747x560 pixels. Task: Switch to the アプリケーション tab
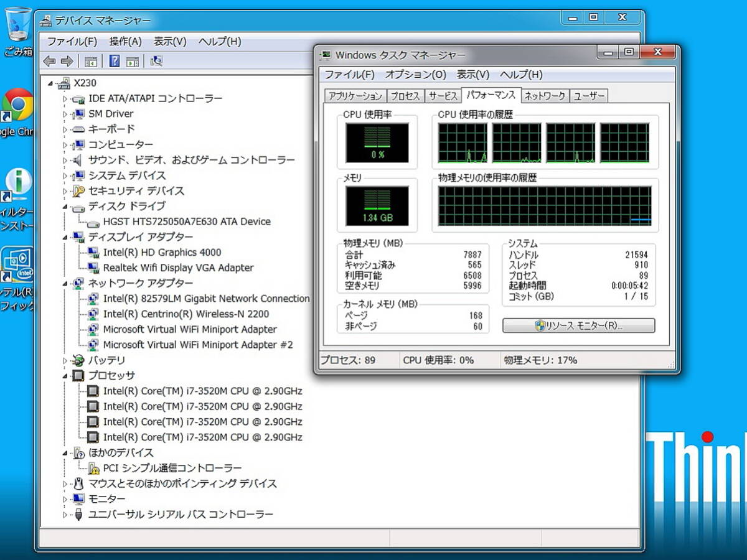tap(355, 96)
